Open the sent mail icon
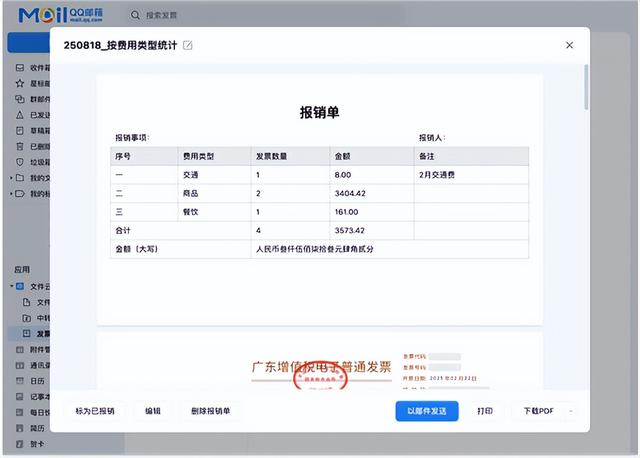 [20, 115]
